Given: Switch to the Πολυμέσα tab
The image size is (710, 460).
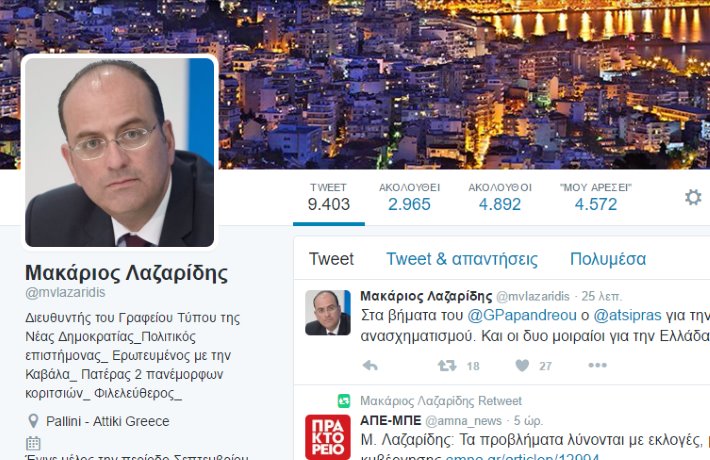Looking at the screenshot, I should [x=608, y=259].
